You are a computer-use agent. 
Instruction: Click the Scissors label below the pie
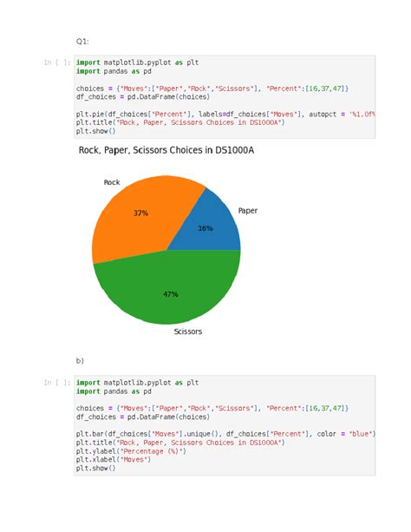coord(188,332)
